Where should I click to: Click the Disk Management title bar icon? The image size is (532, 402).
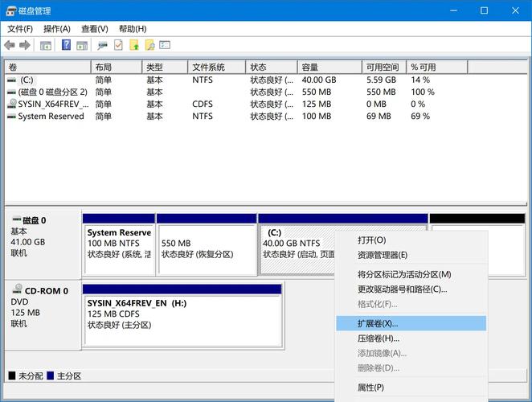click(11, 11)
